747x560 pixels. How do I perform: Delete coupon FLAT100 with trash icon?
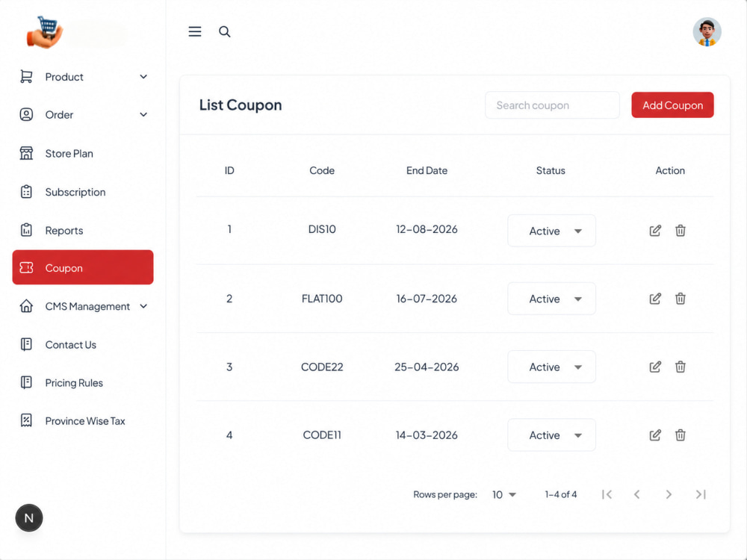coord(681,299)
